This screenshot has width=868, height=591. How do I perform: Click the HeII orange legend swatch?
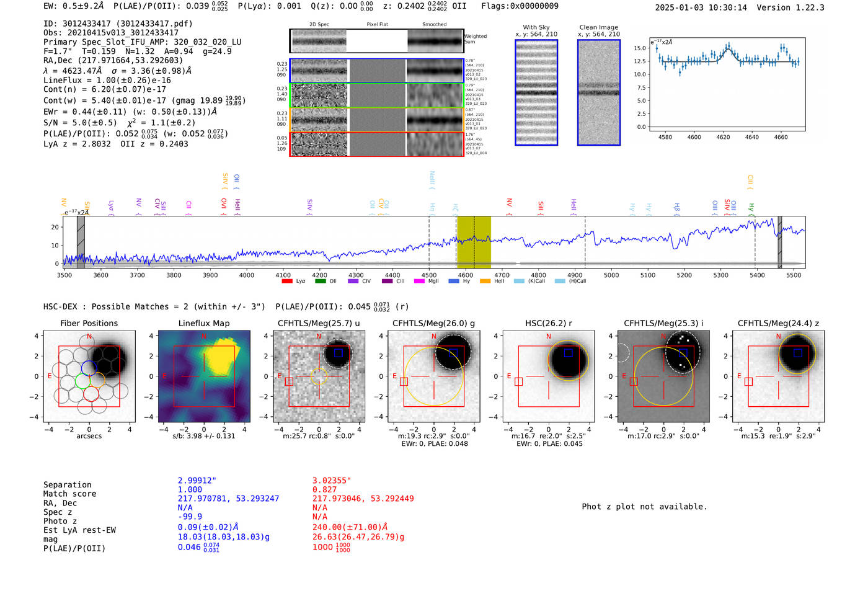(x=485, y=281)
